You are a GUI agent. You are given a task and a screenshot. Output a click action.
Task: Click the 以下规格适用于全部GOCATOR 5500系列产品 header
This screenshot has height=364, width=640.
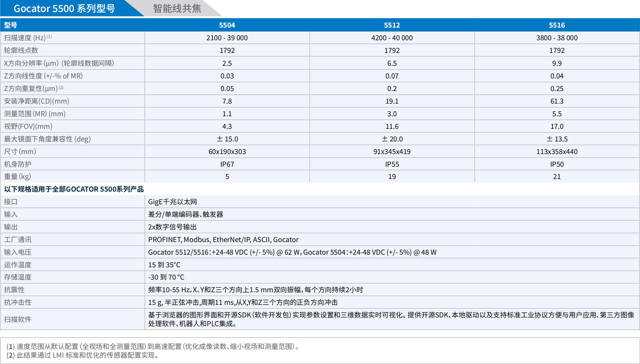[74, 189]
